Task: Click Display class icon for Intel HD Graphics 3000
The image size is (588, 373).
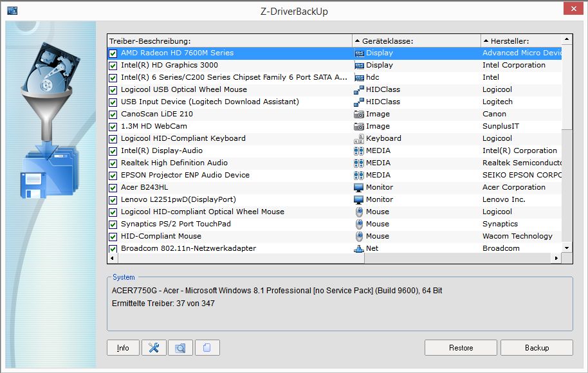Action: (x=359, y=66)
